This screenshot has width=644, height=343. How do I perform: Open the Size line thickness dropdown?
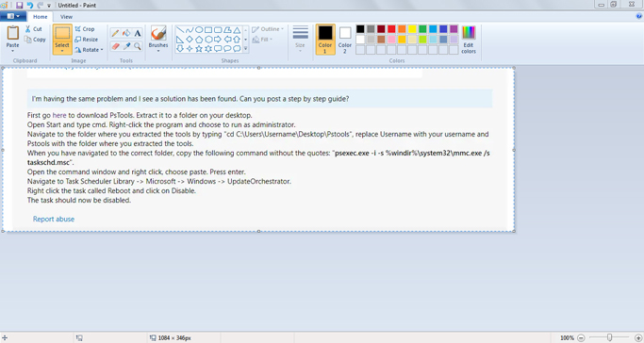[x=300, y=40]
